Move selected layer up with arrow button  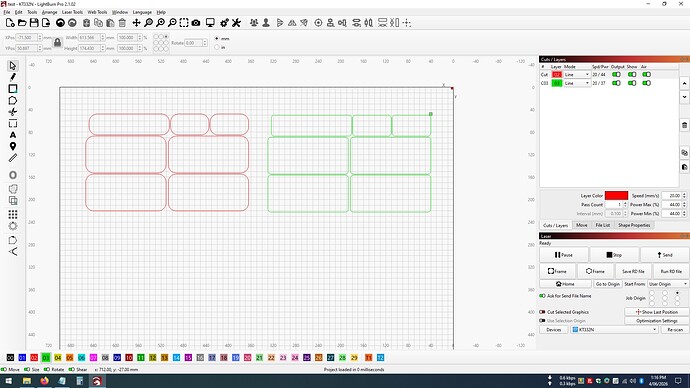point(684,83)
